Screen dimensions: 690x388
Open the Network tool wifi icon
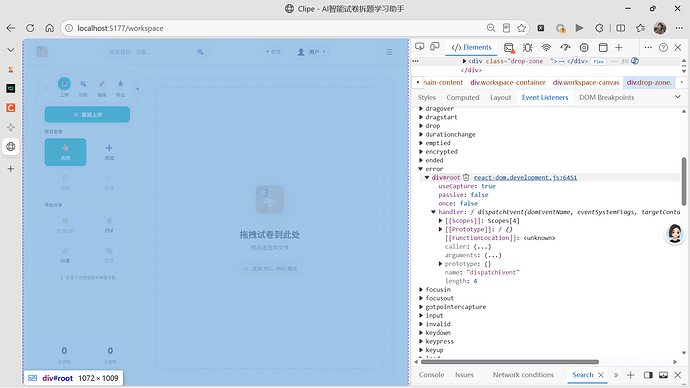click(x=546, y=48)
